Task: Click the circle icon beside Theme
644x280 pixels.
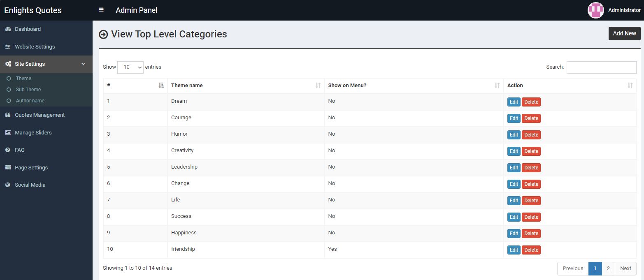Action: click(x=9, y=79)
